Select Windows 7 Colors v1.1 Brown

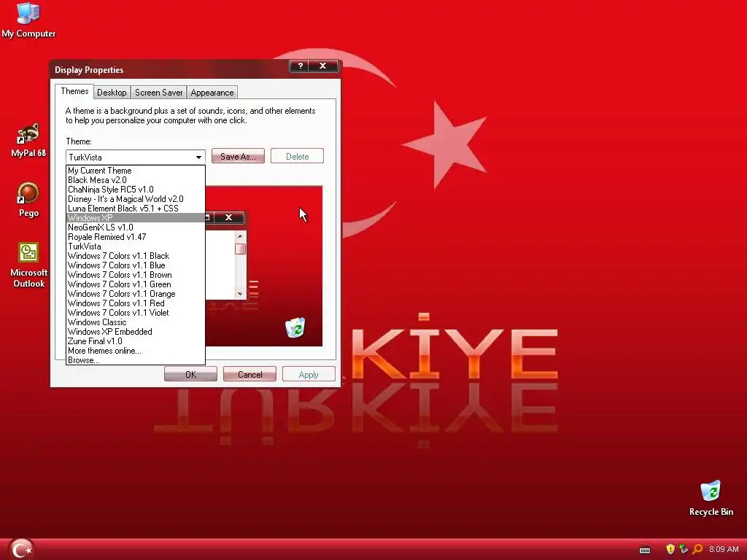pyautogui.click(x=135, y=275)
